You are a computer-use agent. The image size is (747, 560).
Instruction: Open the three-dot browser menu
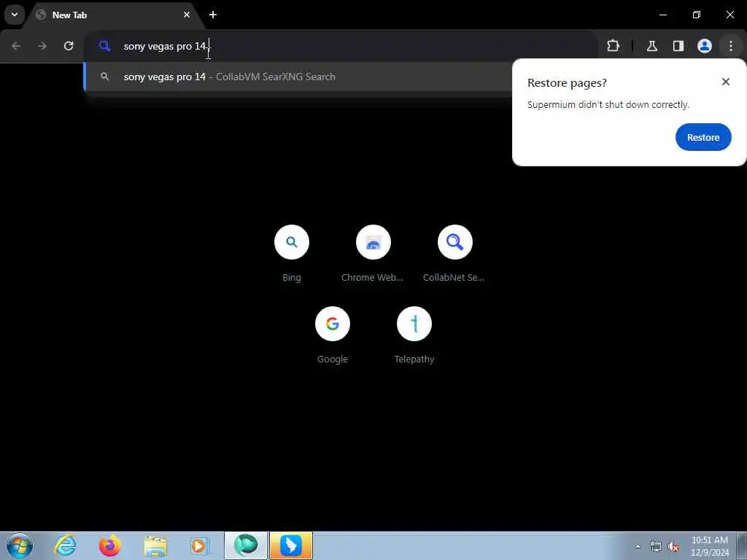point(731,46)
